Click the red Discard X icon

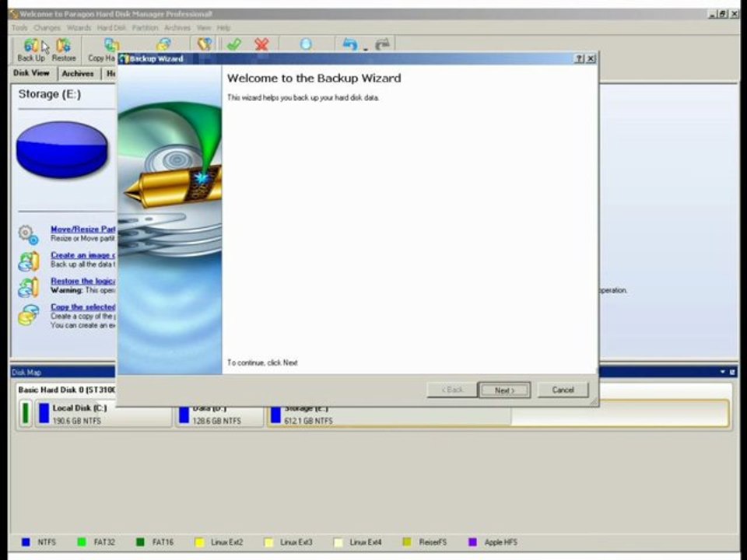pyautogui.click(x=261, y=45)
